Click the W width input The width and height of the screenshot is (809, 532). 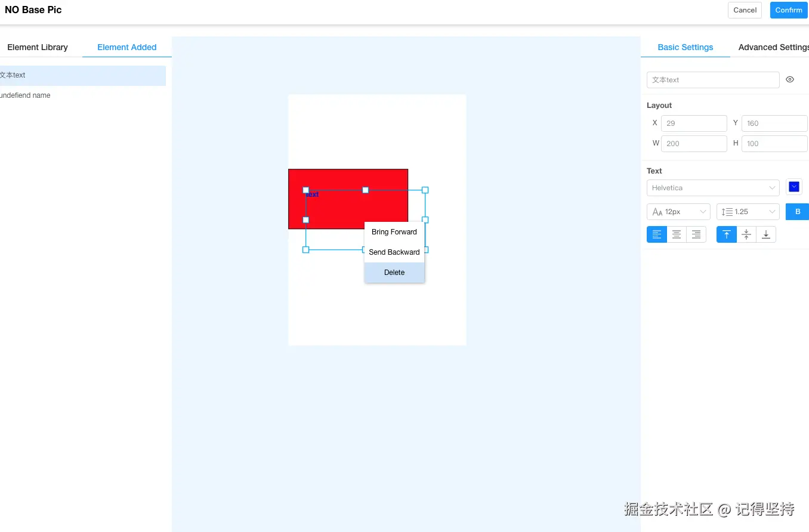(x=694, y=144)
